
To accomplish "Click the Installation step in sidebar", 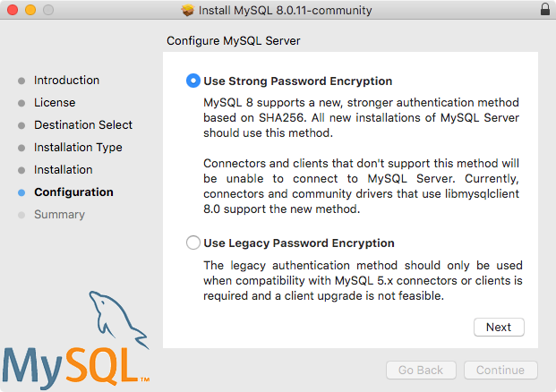I will pyautogui.click(x=63, y=170).
